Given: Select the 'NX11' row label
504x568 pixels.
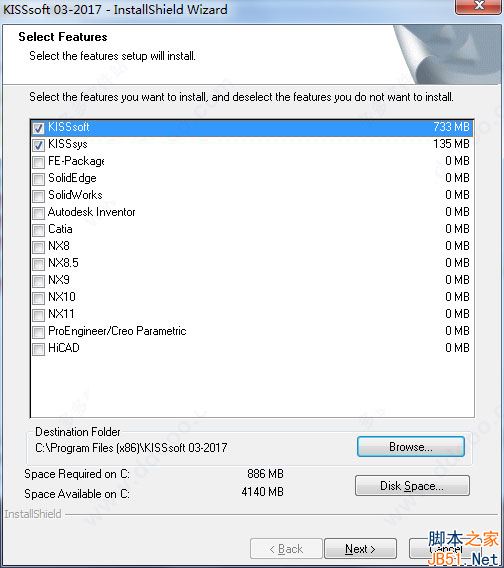Looking at the screenshot, I should [x=61, y=314].
